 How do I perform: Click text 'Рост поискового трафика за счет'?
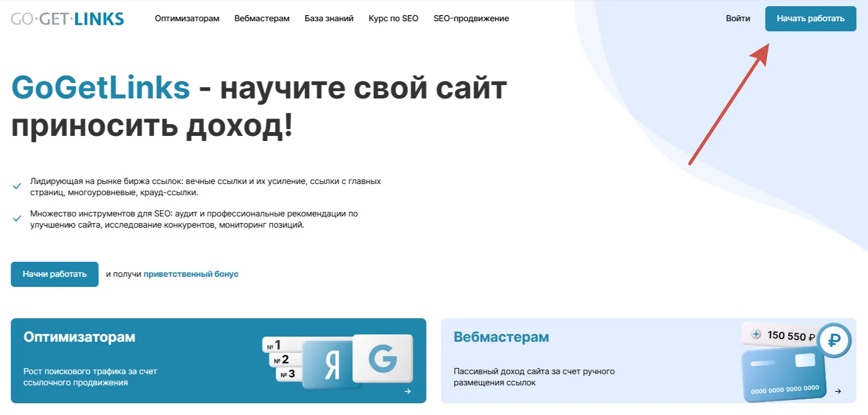90,371
